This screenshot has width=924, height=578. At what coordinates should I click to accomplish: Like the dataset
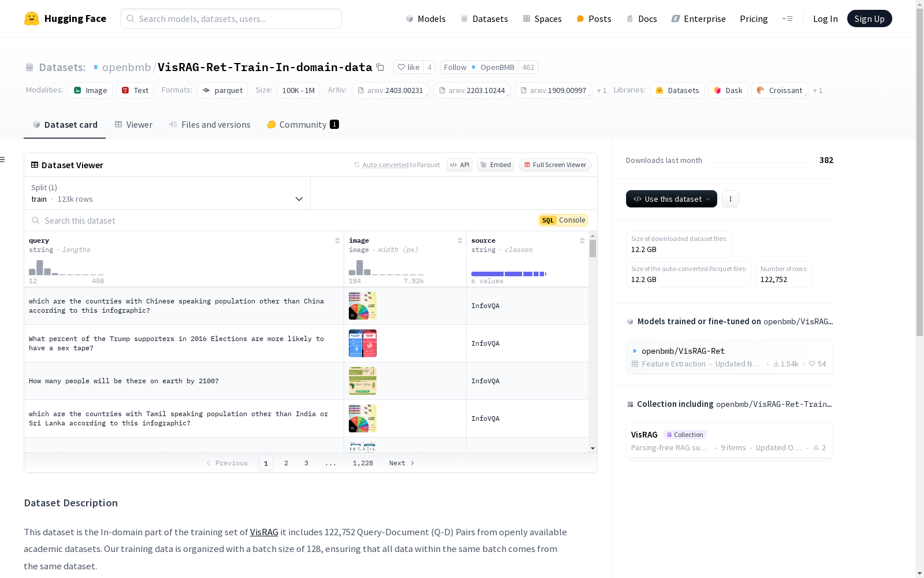[408, 67]
